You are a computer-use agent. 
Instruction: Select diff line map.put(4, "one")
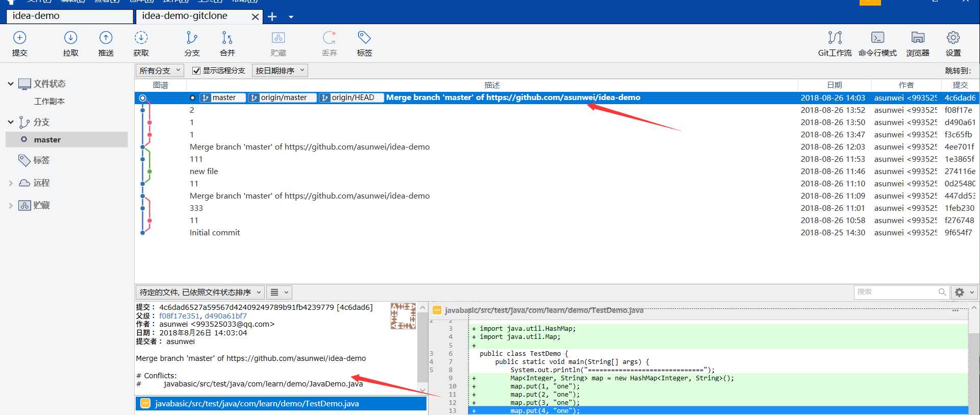click(718, 411)
